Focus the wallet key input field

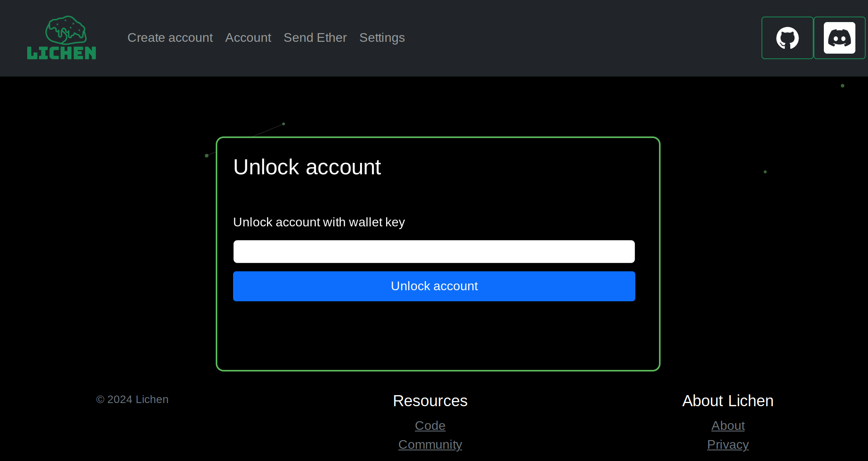[x=434, y=252]
